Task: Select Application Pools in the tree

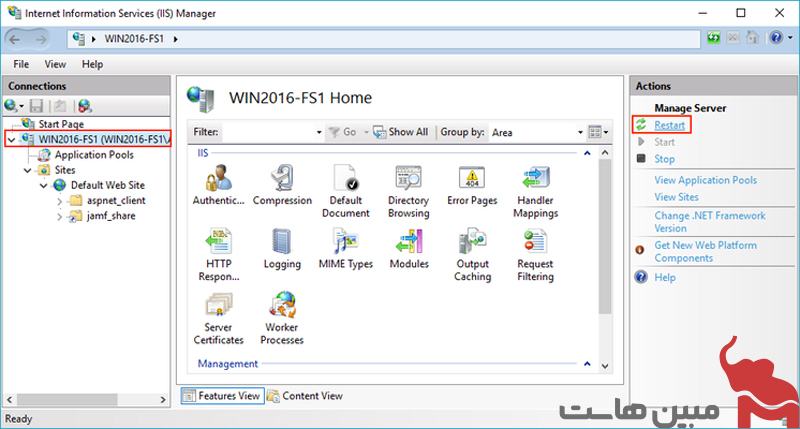Action: point(94,155)
